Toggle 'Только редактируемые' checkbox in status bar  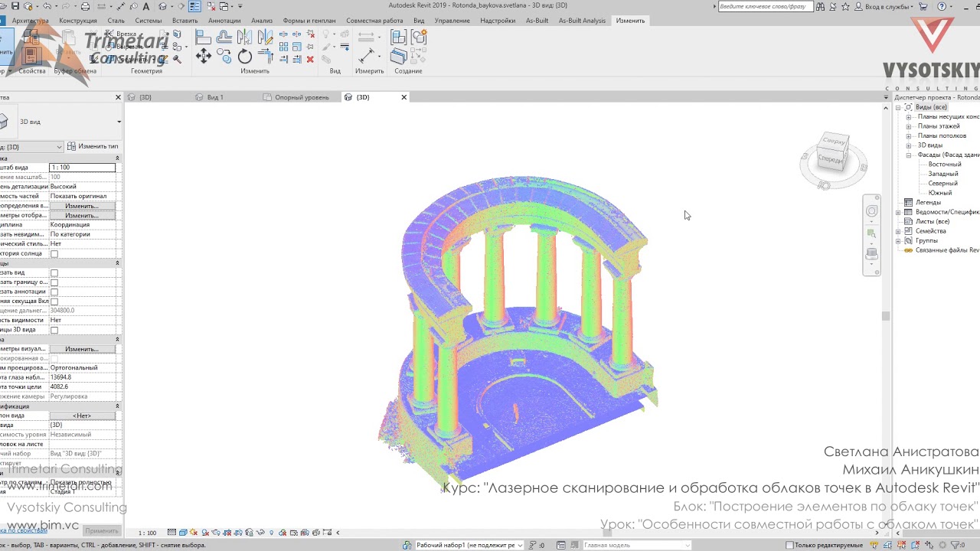(x=789, y=546)
